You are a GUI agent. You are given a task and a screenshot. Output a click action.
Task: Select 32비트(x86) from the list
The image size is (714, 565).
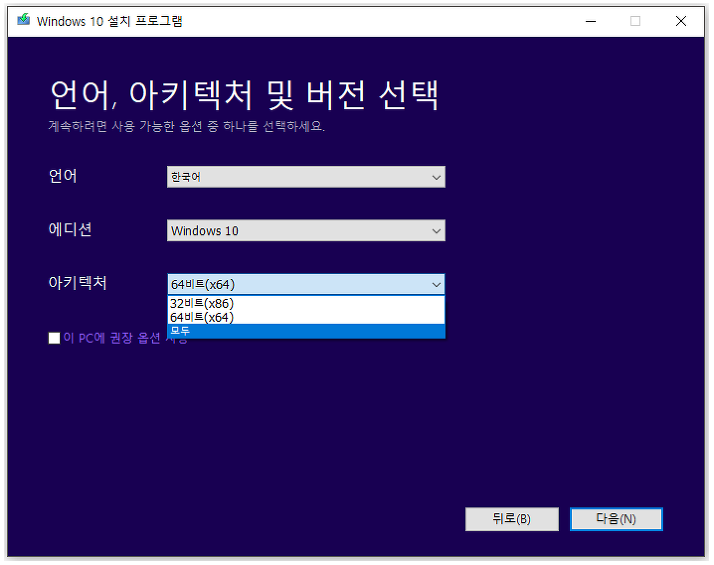306,303
